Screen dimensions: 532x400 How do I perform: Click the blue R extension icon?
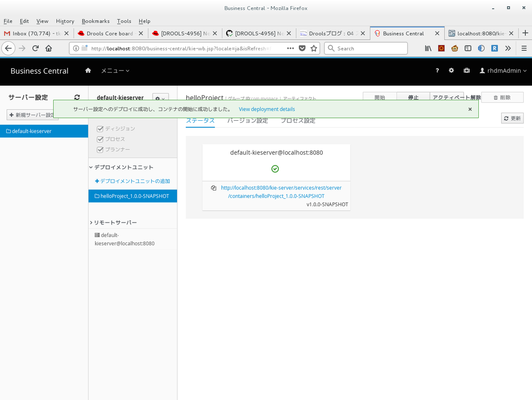494,48
